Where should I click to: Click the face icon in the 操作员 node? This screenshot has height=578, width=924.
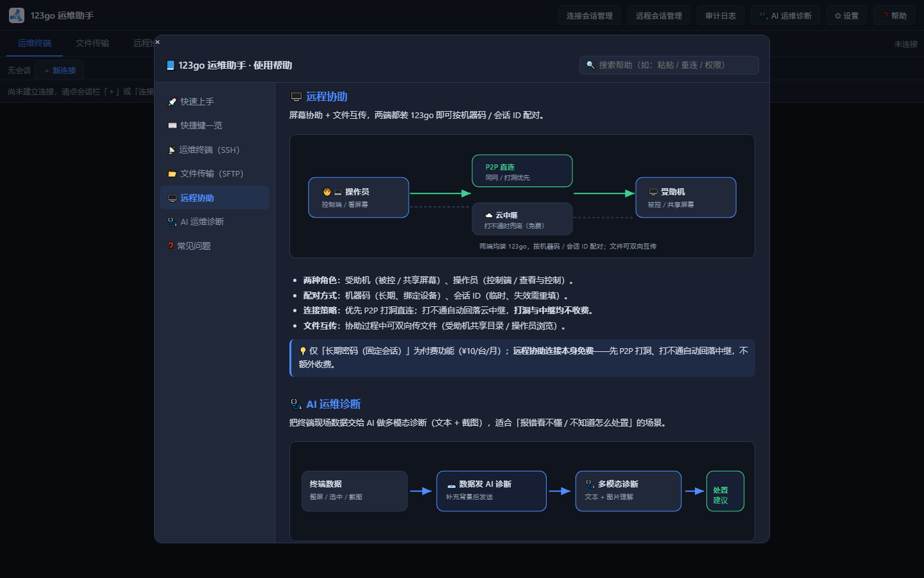(327, 192)
